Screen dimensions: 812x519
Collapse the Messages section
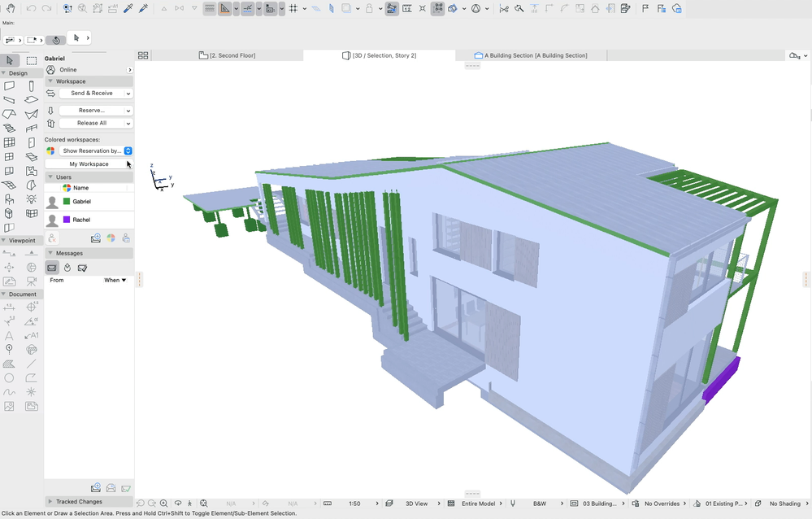[x=50, y=253]
